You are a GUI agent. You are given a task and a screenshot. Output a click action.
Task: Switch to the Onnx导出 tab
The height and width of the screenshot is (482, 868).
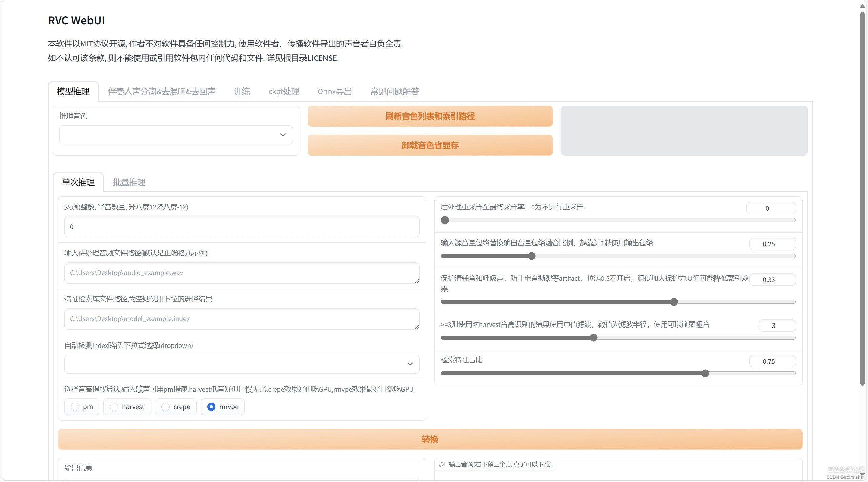click(x=334, y=91)
